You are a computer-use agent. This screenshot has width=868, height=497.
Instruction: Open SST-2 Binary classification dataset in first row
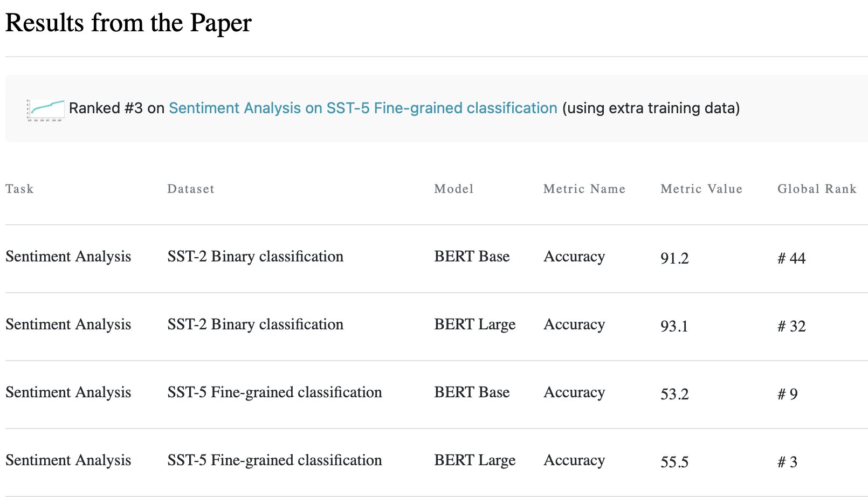coord(255,257)
